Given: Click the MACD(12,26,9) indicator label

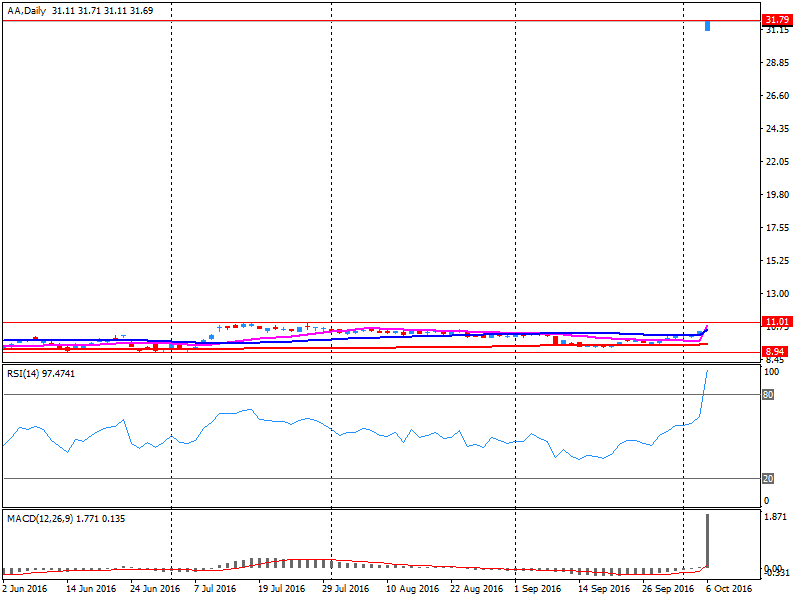Looking at the screenshot, I should coord(66,519).
